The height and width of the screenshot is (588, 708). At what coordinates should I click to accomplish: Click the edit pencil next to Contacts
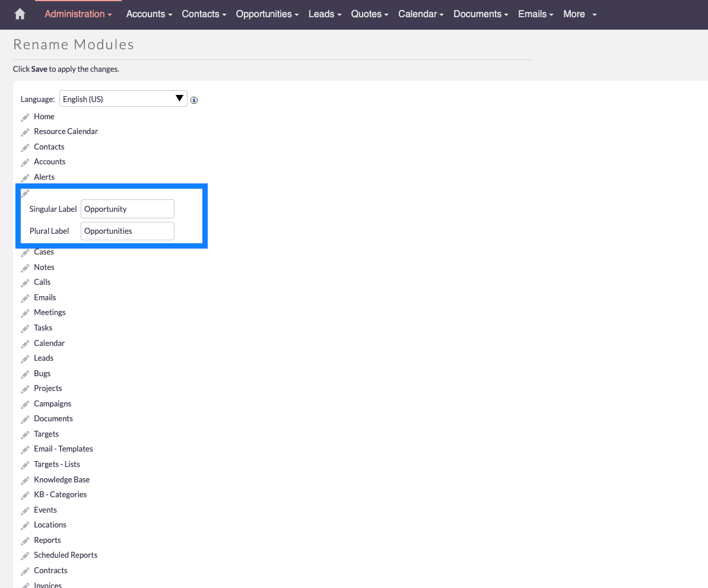pyautogui.click(x=25, y=147)
